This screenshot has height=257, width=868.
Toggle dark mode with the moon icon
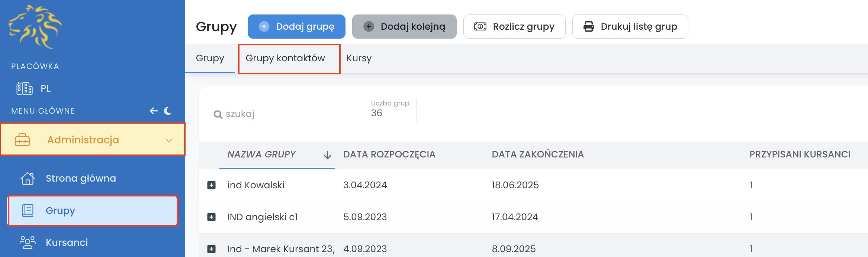click(168, 111)
